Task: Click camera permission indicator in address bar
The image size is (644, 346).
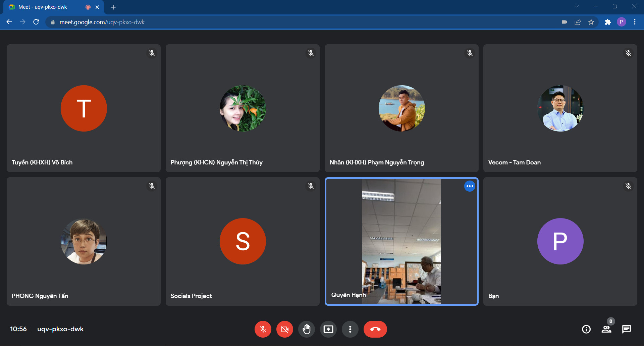Action: [564, 22]
